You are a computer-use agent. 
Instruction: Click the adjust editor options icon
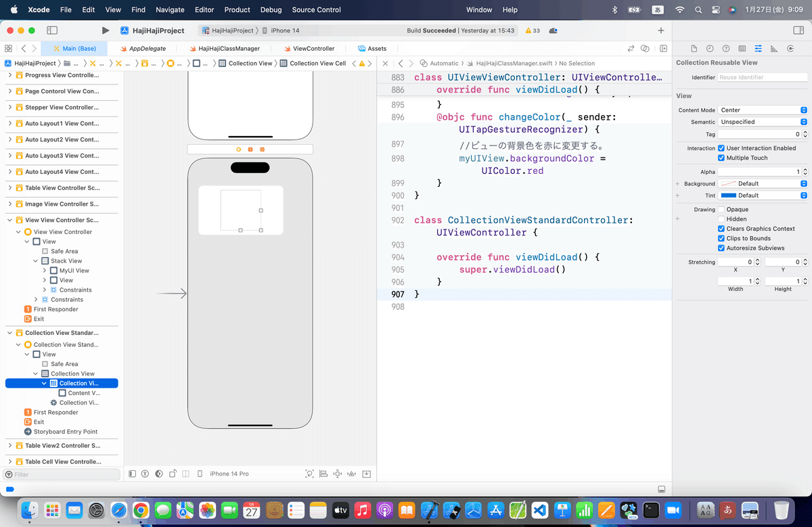tap(646, 49)
